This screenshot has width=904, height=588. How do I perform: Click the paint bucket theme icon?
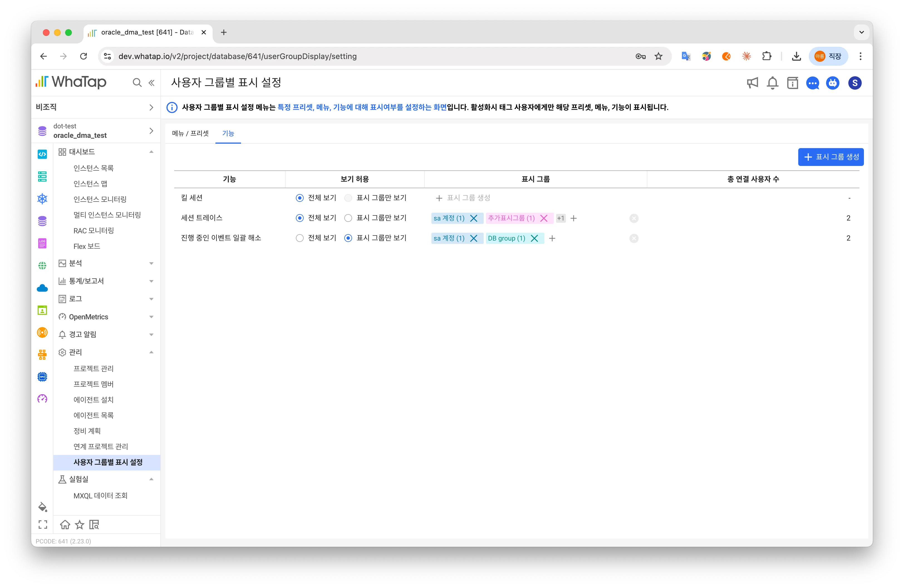pos(43,507)
